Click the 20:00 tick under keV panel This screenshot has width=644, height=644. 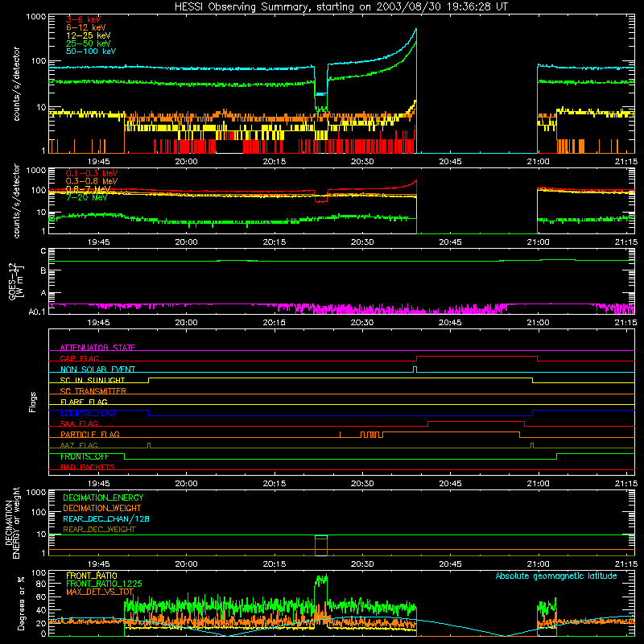[186, 162]
